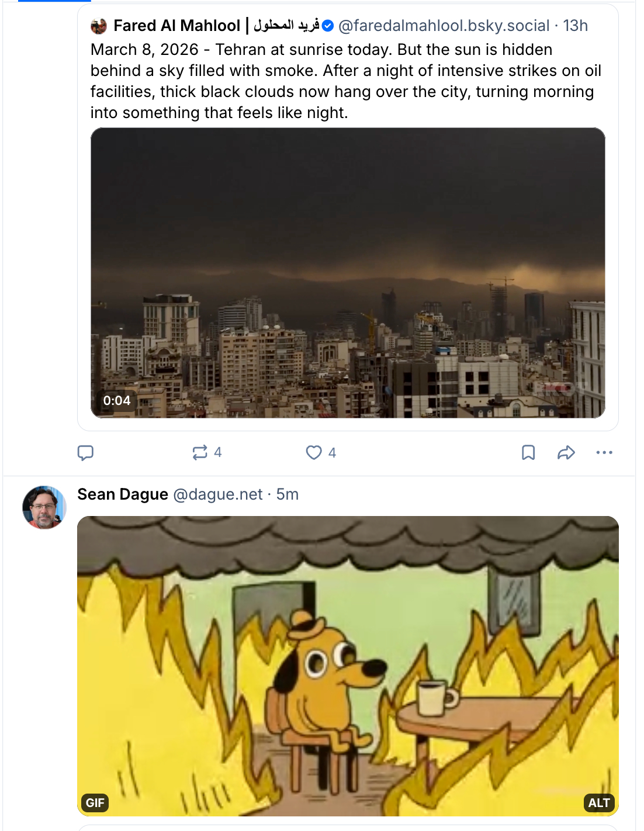This screenshot has height=831, width=644.
Task: Click the 5m timestamp on Sean's post
Action: click(x=288, y=494)
